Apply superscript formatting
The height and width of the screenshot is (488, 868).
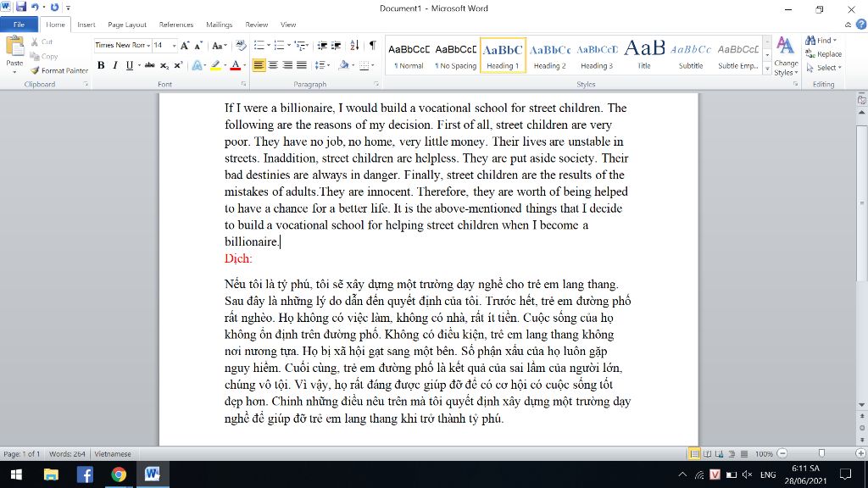pyautogui.click(x=178, y=65)
